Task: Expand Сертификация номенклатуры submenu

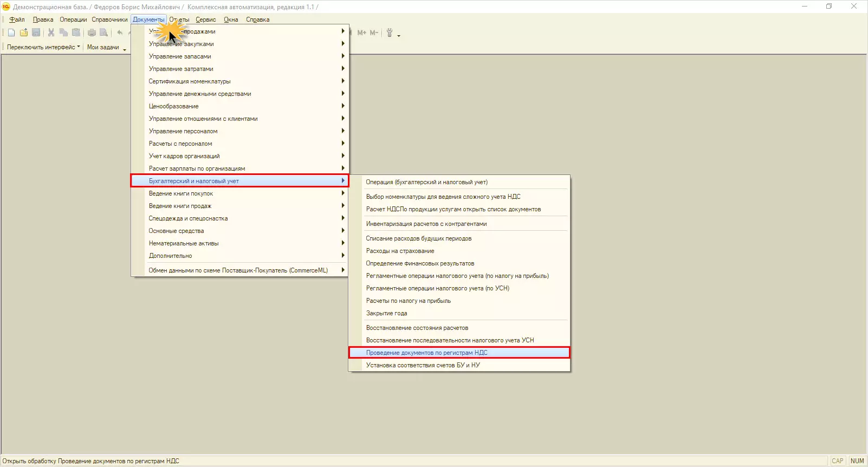Action: (x=240, y=81)
